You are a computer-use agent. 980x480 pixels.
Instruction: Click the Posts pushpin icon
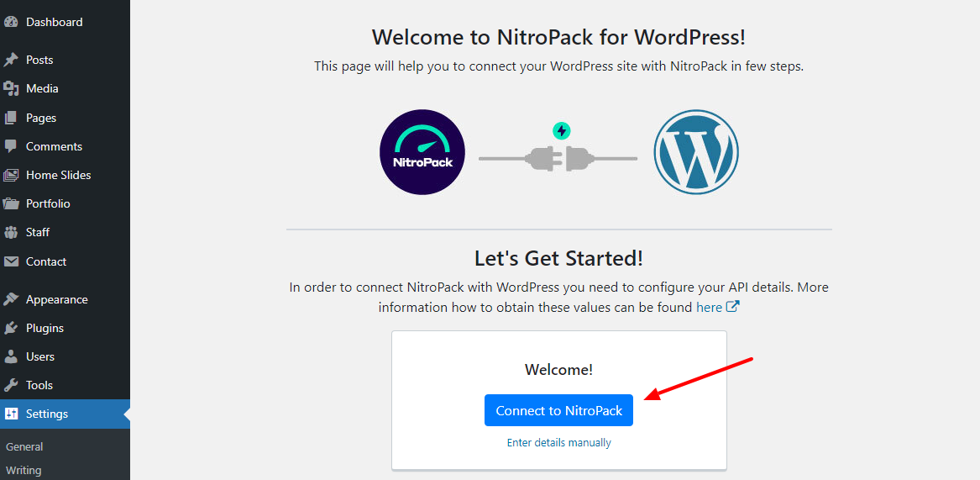[x=11, y=60]
